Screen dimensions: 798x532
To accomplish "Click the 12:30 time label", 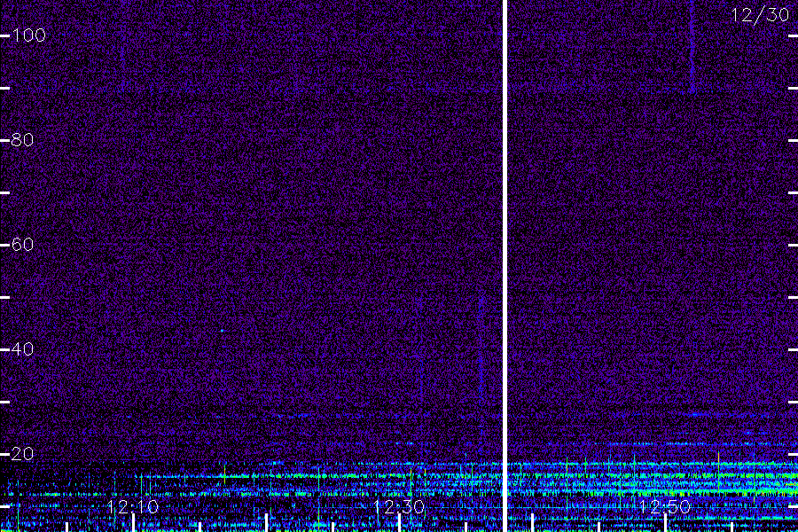I will [x=399, y=506].
